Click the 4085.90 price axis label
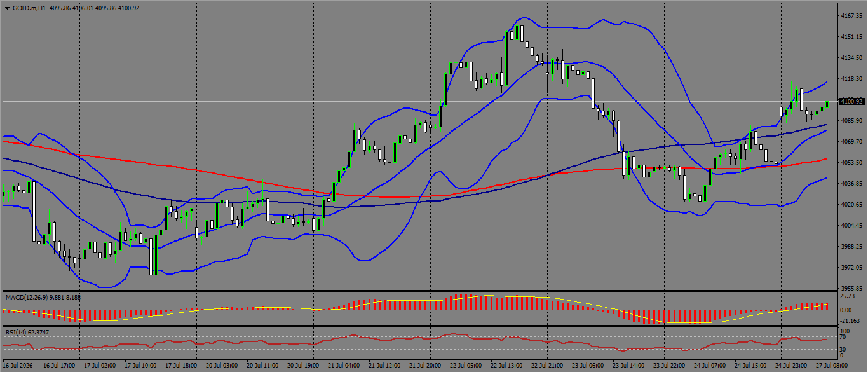The height and width of the screenshot is (372, 868). tap(851, 120)
